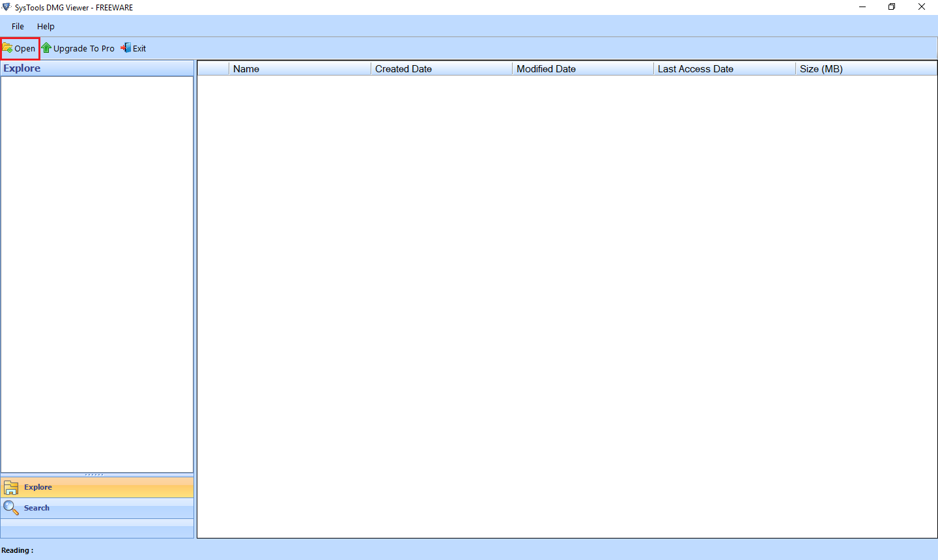This screenshot has height=560, width=938.
Task: Restore down the DMG Viewer window
Action: [x=892, y=7]
